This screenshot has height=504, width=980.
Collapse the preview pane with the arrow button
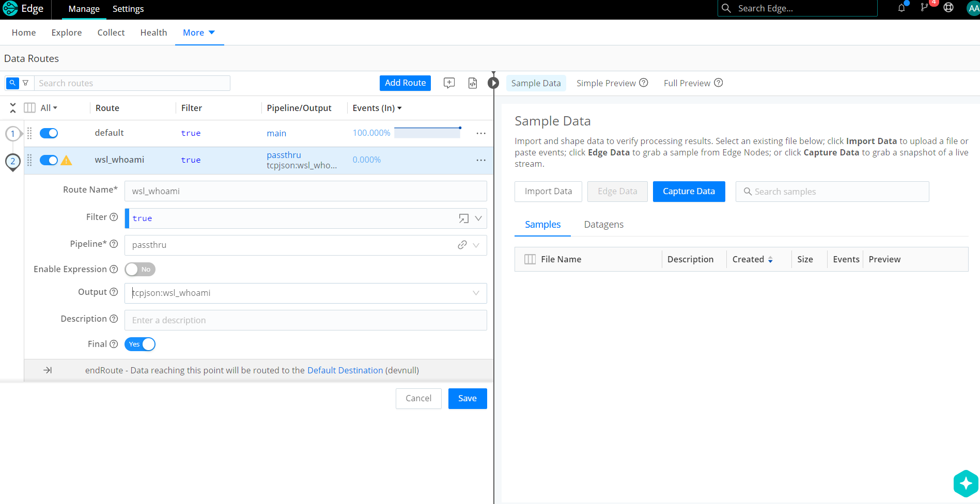[493, 83]
